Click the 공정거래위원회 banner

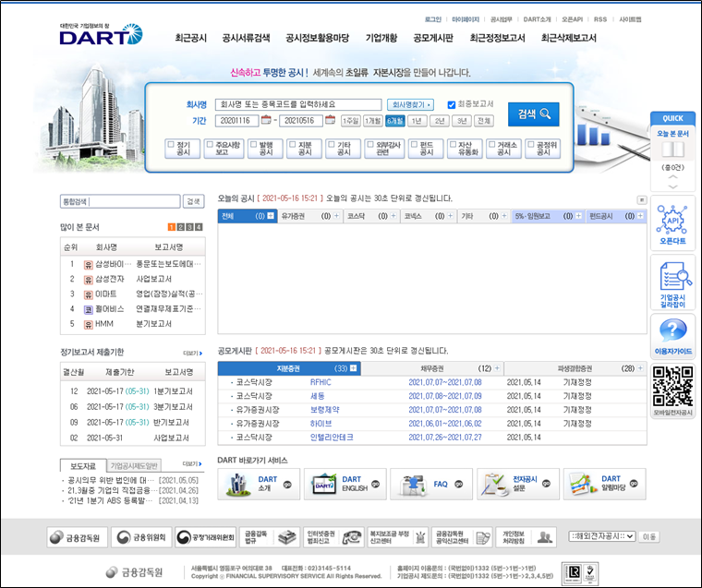click(205, 537)
